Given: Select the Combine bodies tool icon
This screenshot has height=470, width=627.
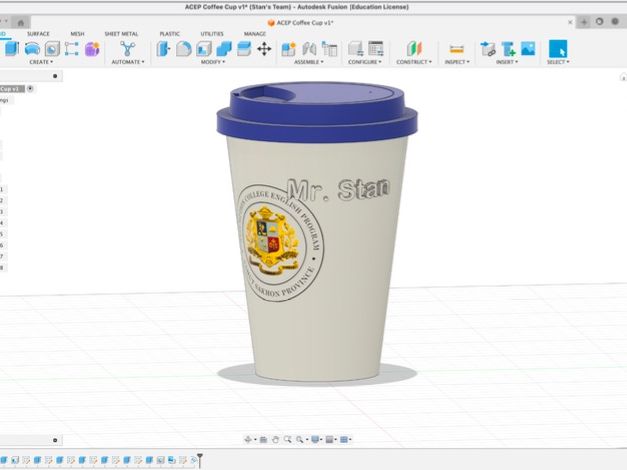Looking at the screenshot, I should pos(224,49).
